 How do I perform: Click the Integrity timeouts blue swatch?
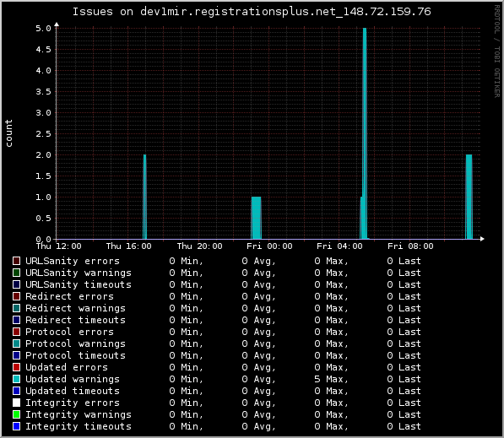(x=16, y=426)
